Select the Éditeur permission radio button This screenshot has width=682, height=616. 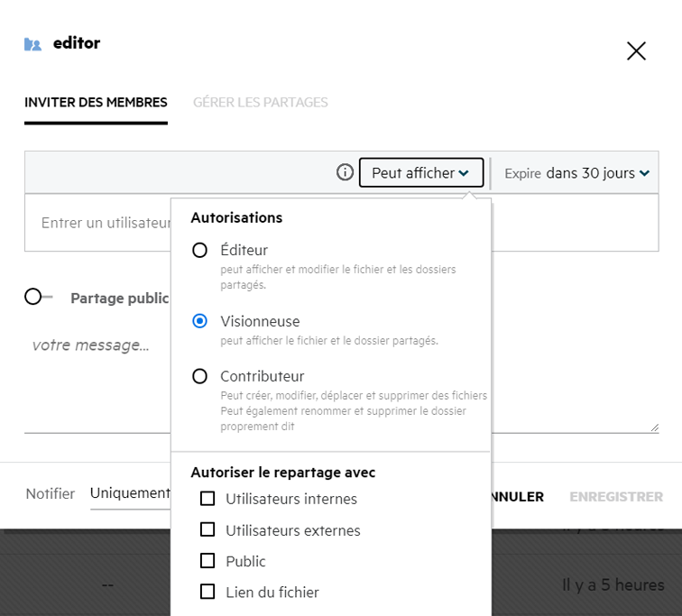pos(200,251)
